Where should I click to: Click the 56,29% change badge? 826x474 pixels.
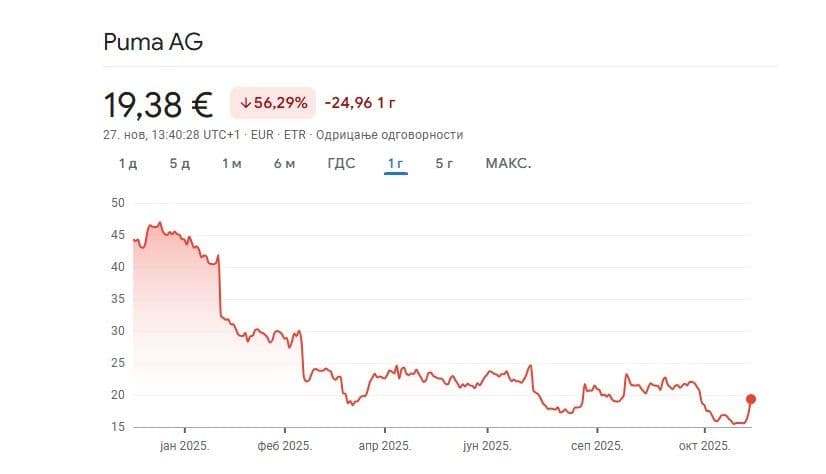pyautogui.click(x=273, y=102)
